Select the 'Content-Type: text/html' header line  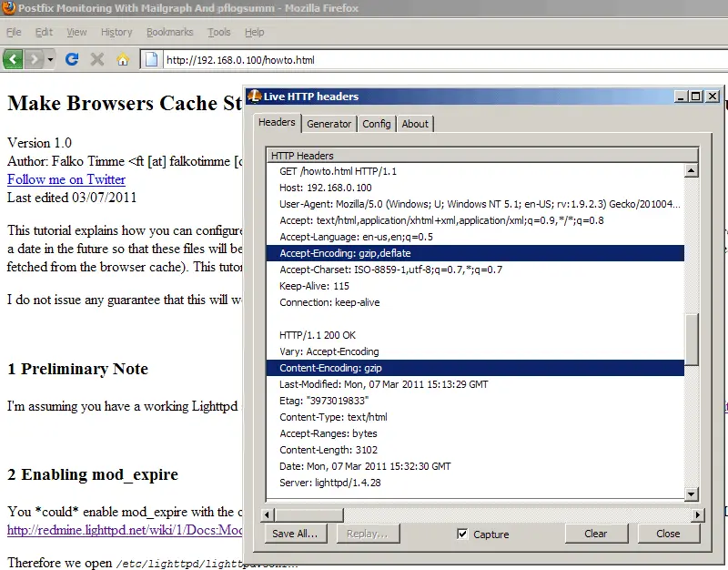tap(475, 417)
